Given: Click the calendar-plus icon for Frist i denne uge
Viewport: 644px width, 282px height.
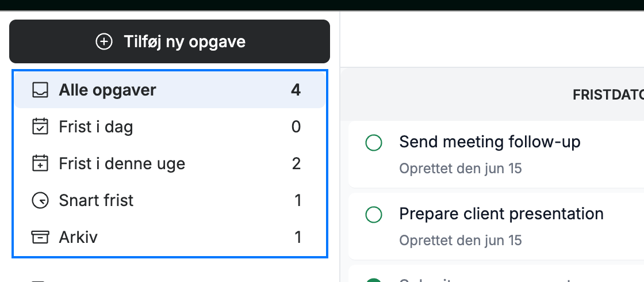Looking at the screenshot, I should click(40, 163).
